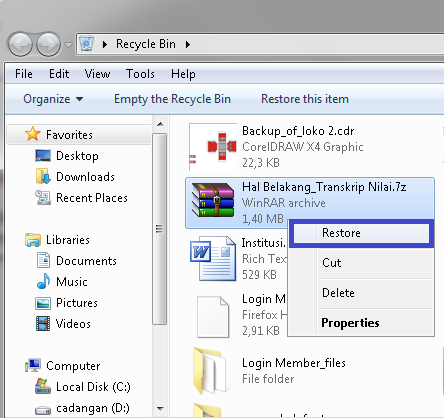Open Recent Places from Favorites
Screen dimensions: 444x418
click(92, 198)
